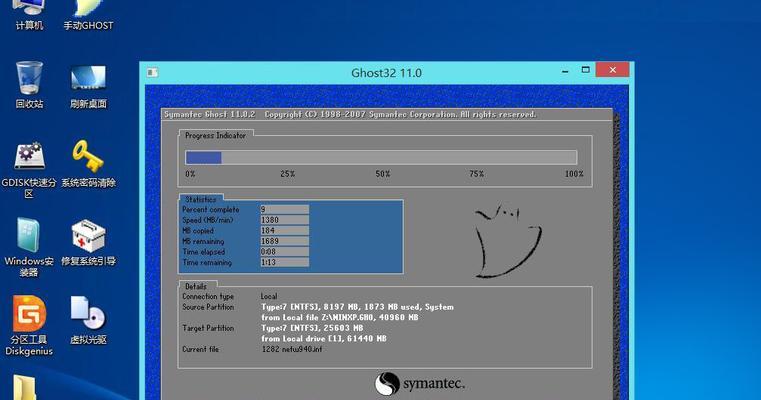Select the folder icon at bottom of desktop

(x=24, y=388)
